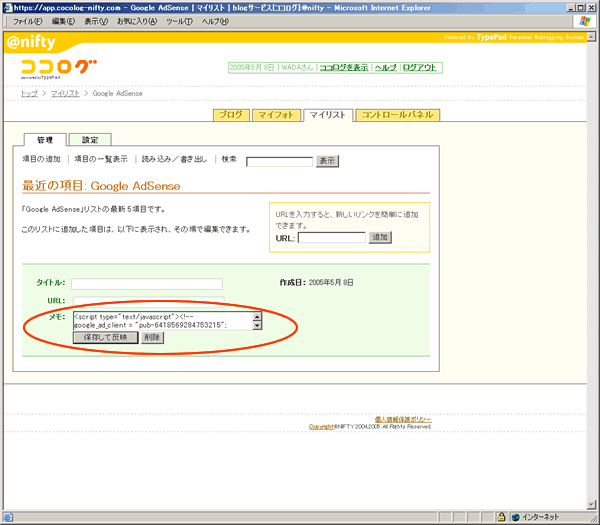The width and height of the screenshot is (600, 525).
Task: Click the インターネット zone globe icon
Action: coord(516,517)
